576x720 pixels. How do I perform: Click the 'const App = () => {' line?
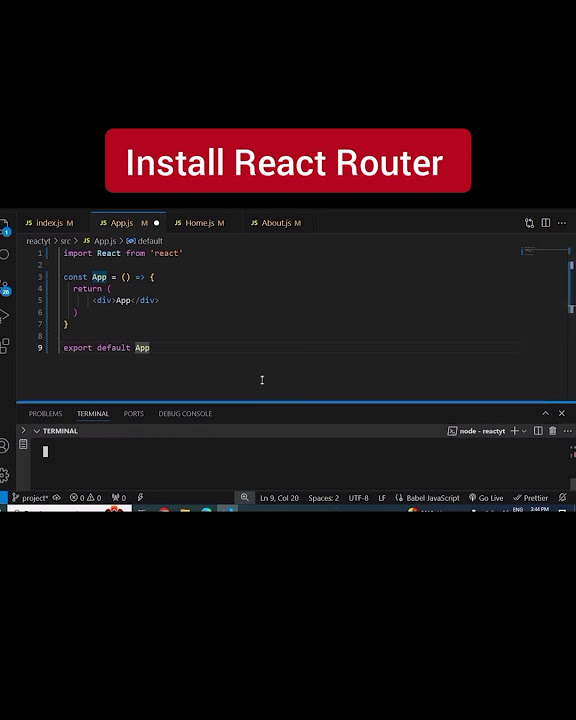109,277
